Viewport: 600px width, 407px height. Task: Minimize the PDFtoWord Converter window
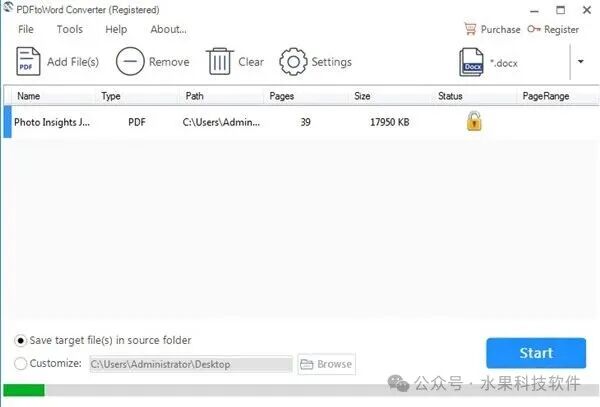(x=534, y=11)
